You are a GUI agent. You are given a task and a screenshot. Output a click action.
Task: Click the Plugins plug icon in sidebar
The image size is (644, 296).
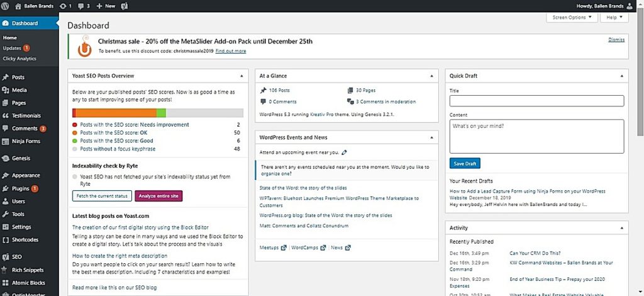pos(5,189)
